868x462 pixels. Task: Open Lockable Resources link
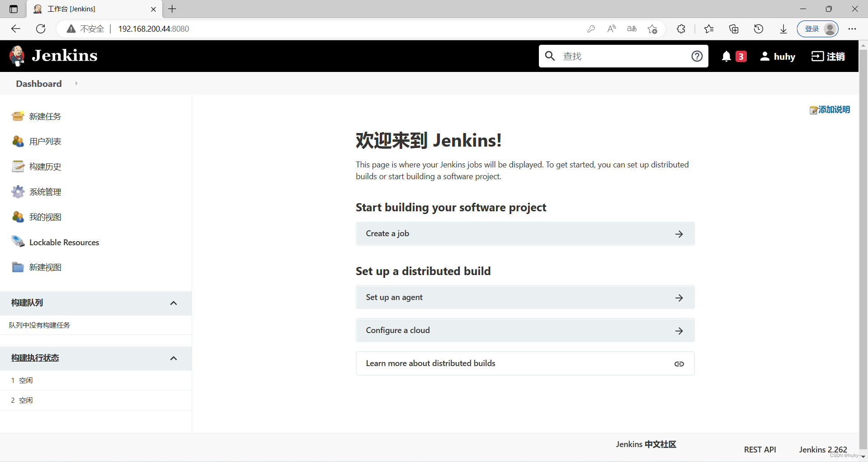point(64,243)
